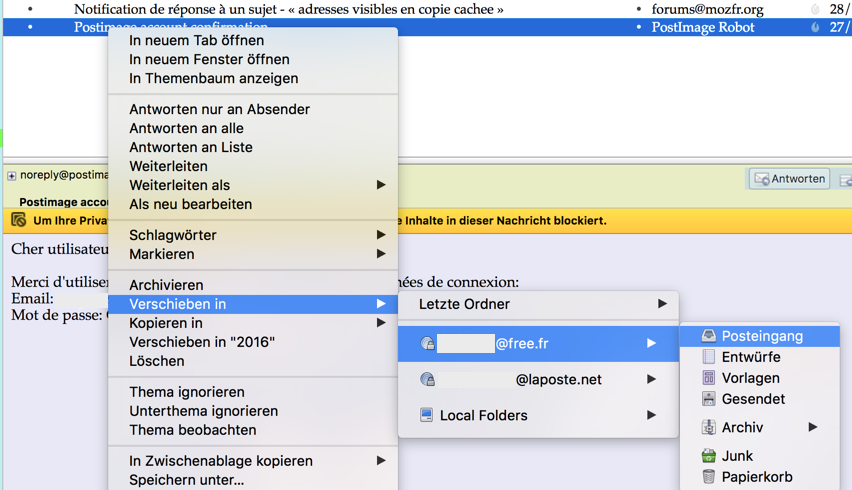852x490 pixels.
Task: Toggle read status dot of forums@mozfr.org message
Action: click(639, 10)
